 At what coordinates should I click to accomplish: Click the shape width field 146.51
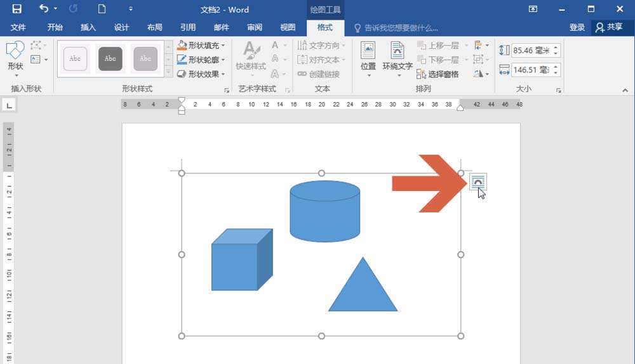tap(531, 70)
